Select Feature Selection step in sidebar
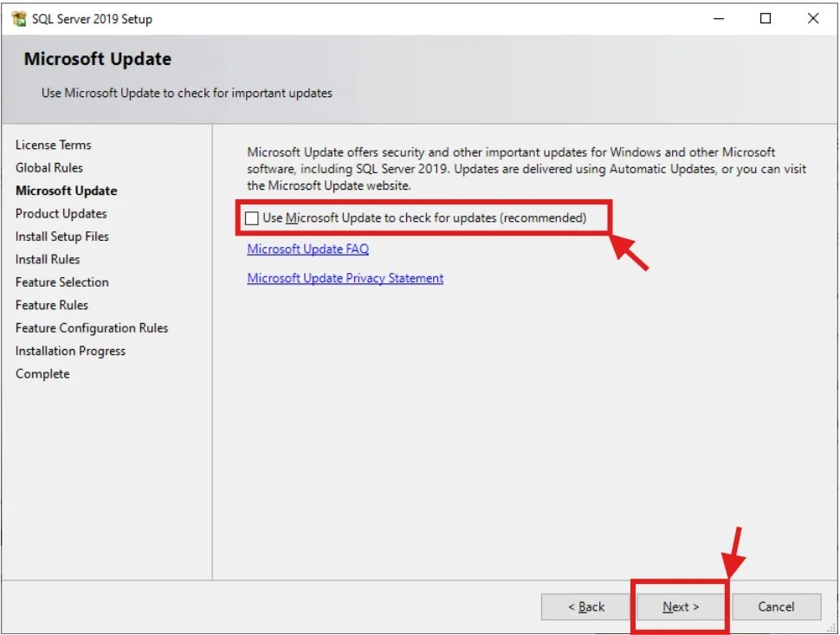This screenshot has width=840, height=635. point(62,282)
